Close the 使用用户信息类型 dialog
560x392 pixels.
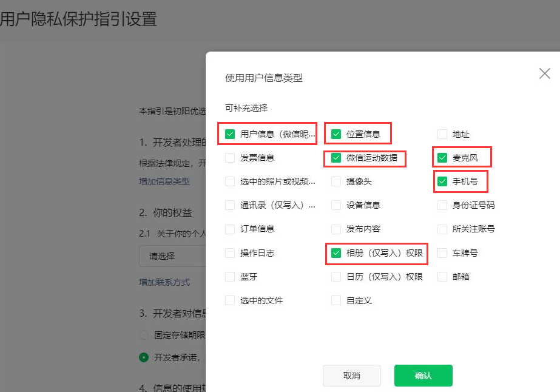point(544,73)
